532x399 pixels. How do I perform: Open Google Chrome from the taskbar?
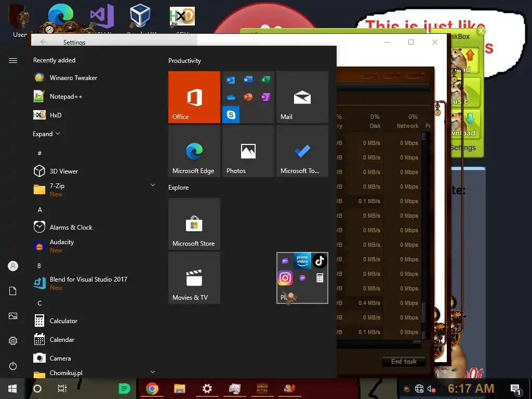coord(152,389)
